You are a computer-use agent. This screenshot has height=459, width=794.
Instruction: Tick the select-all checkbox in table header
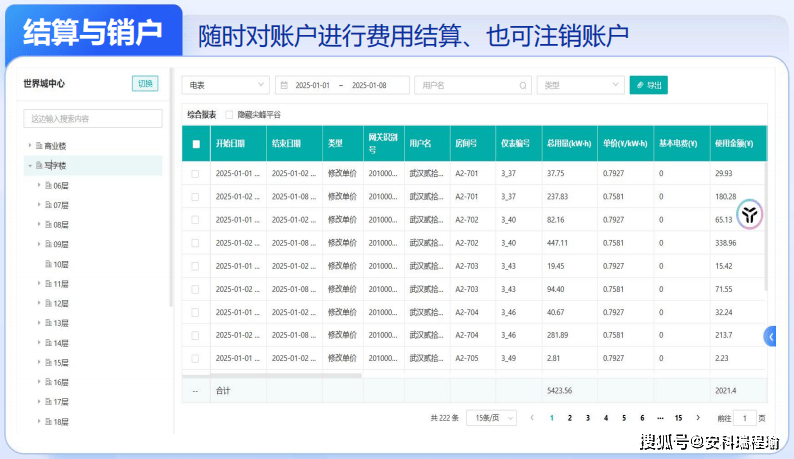[196, 144]
